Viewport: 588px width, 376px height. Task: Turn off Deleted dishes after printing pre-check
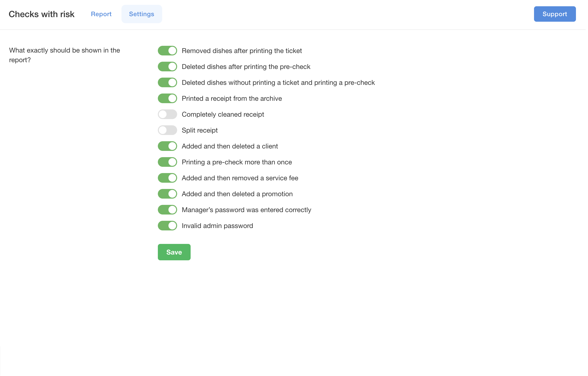167,67
